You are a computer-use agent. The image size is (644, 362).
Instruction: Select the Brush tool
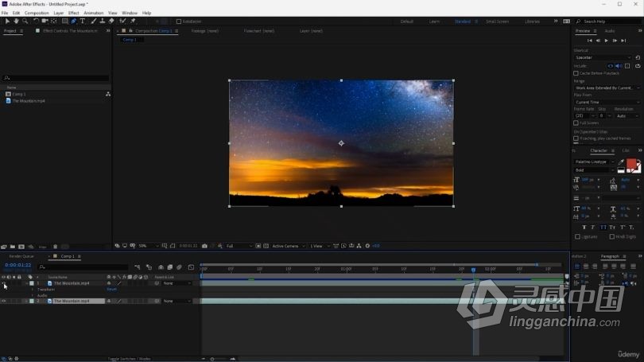[x=93, y=21]
